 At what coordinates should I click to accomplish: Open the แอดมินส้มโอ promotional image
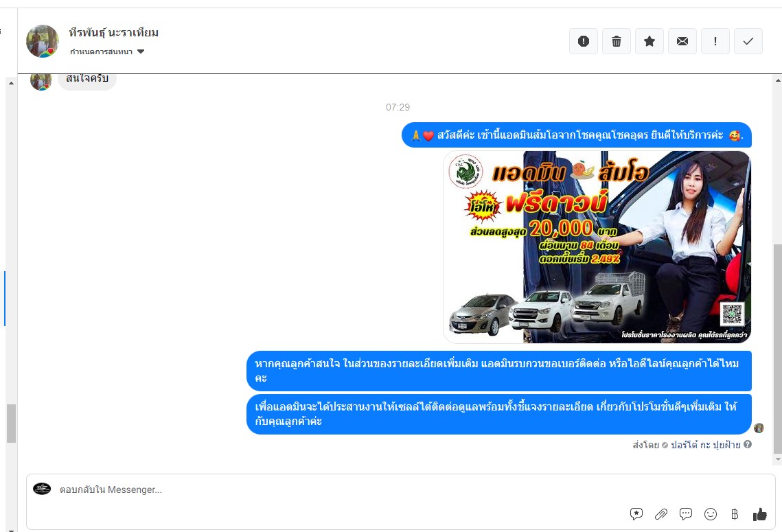pyautogui.click(x=597, y=247)
